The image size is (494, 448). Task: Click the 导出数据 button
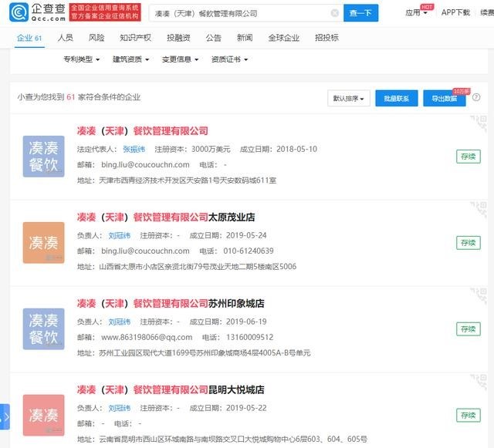[x=445, y=98]
